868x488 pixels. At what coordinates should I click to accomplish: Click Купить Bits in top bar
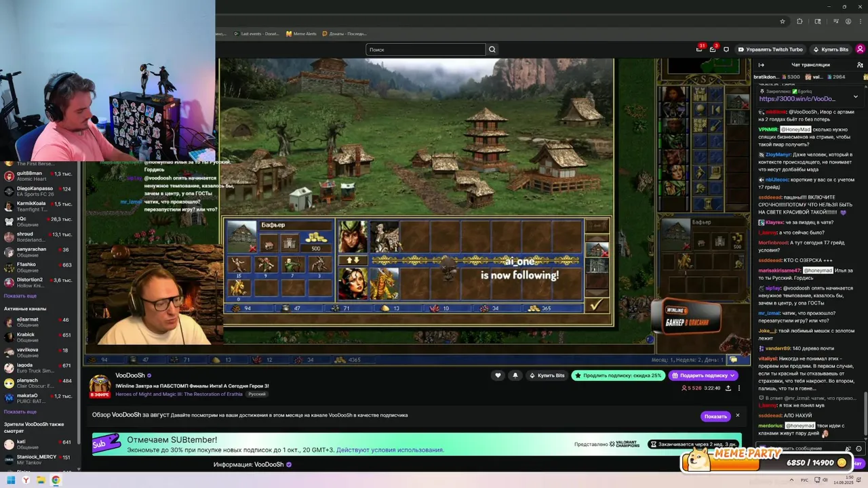(x=831, y=49)
